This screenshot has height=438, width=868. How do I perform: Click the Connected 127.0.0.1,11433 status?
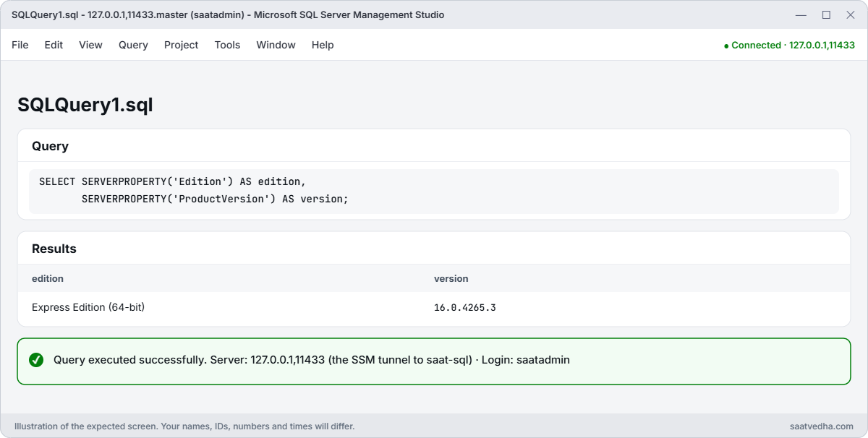789,45
